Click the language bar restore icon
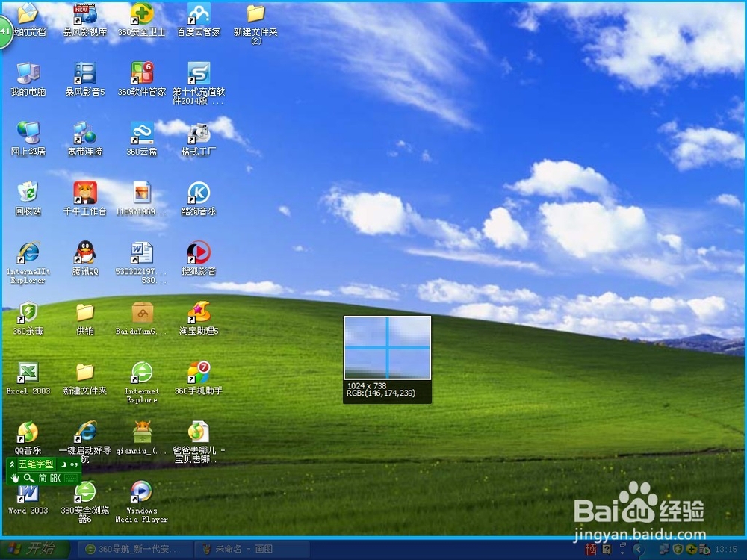This screenshot has width=747, height=560. (x=623, y=544)
